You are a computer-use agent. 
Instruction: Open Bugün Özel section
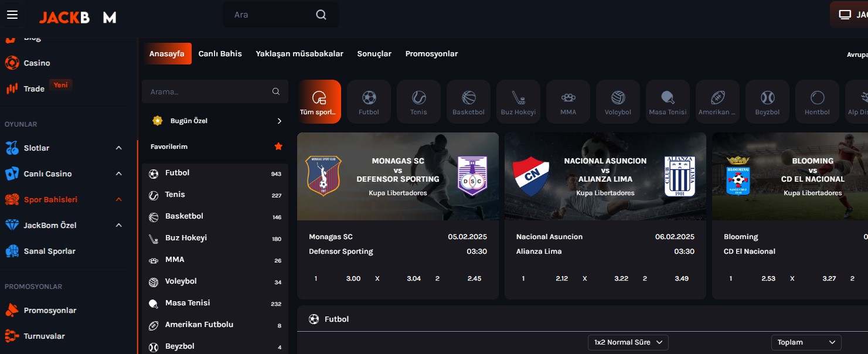tap(215, 121)
